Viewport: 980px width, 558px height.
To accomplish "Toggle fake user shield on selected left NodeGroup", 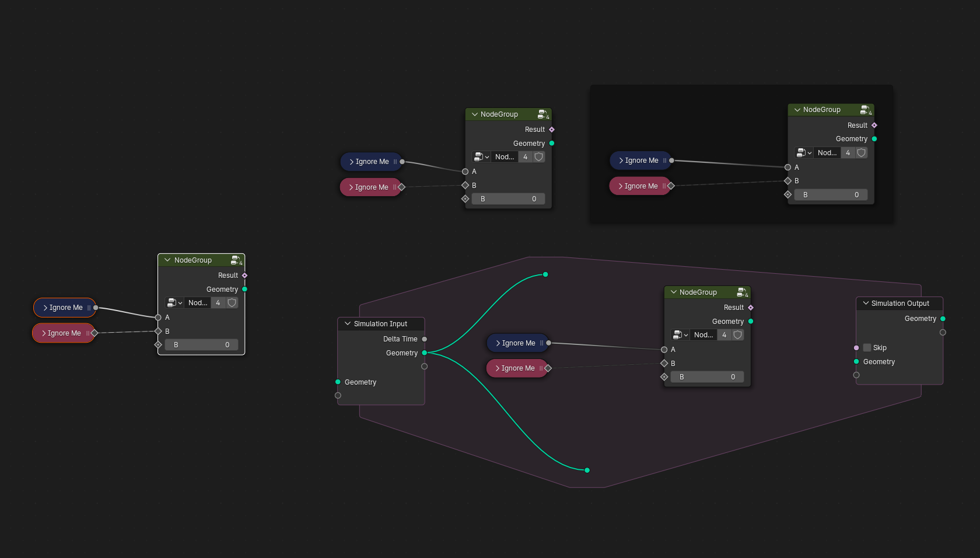I will point(232,303).
